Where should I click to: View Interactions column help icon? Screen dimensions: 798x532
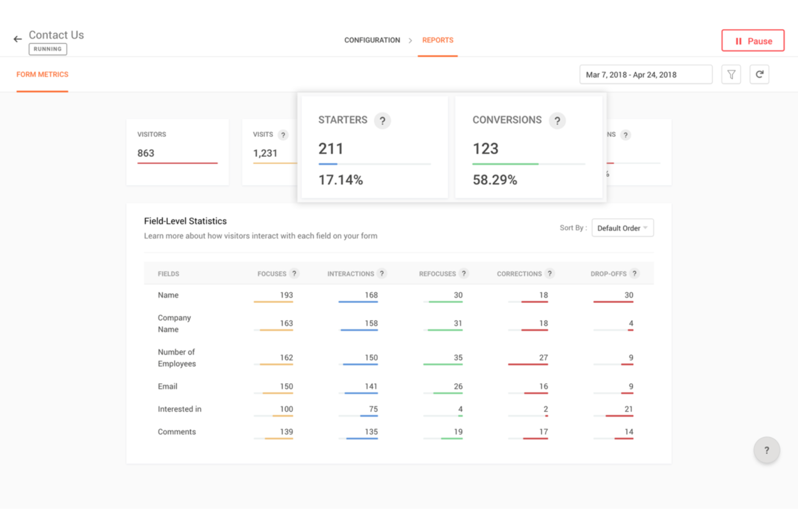click(x=382, y=273)
